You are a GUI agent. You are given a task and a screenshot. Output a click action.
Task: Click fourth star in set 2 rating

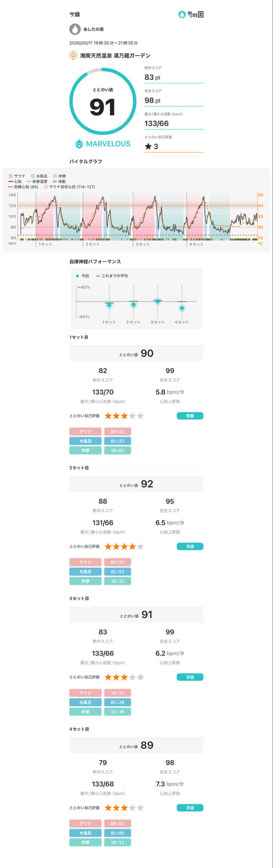pos(132,546)
